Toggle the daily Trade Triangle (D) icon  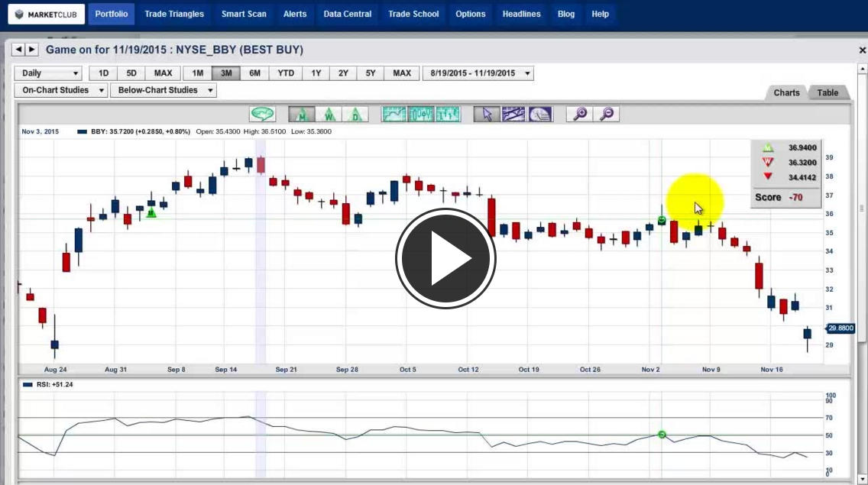point(355,114)
